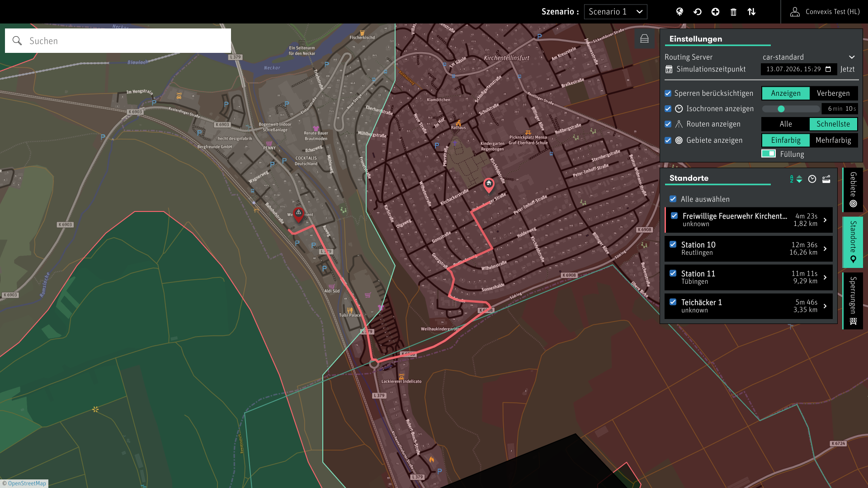
Task: Toggle Sperren berücksichtigen checkbox
Action: pos(668,93)
